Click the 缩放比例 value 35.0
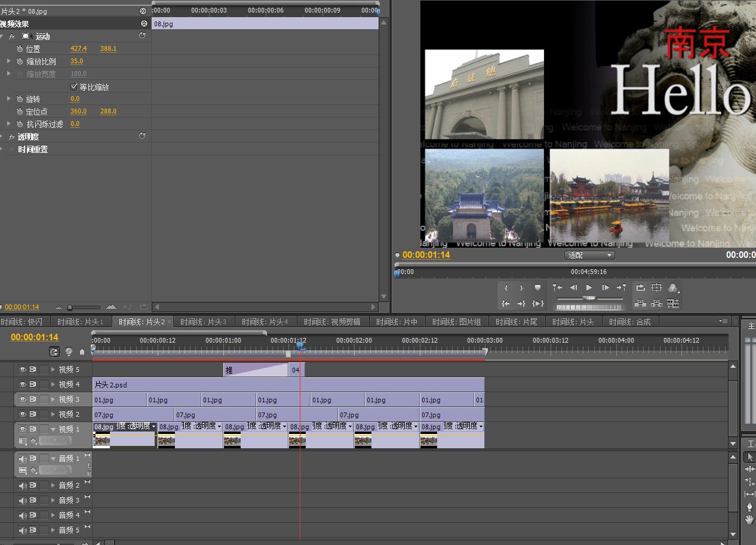 pyautogui.click(x=76, y=61)
